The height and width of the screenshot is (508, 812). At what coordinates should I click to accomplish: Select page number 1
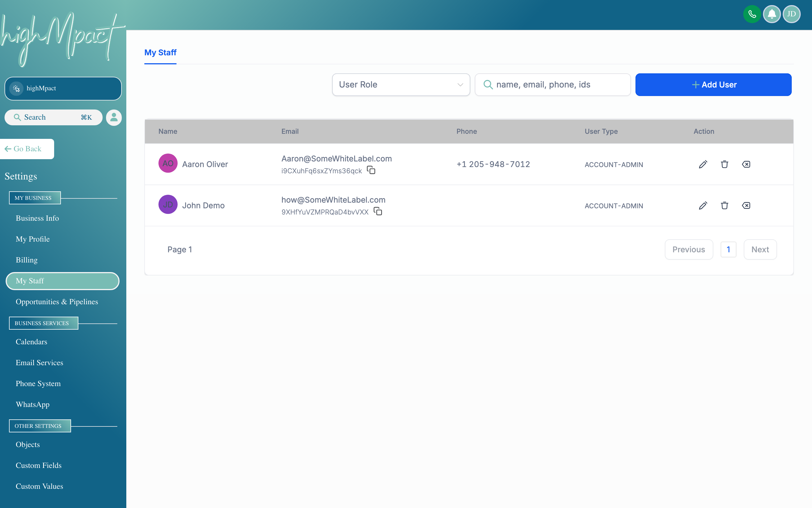[x=729, y=249]
